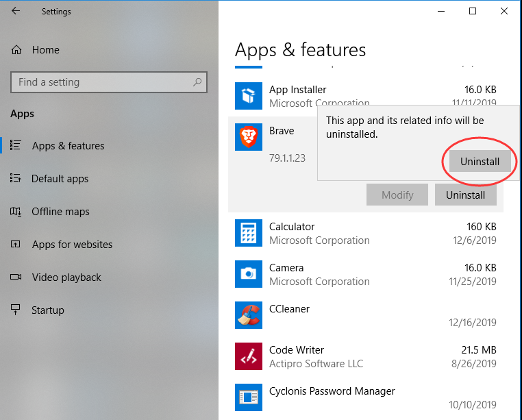Viewport: 522px width, 420px height.
Task: Click the Offline maps icon
Action: click(16, 211)
